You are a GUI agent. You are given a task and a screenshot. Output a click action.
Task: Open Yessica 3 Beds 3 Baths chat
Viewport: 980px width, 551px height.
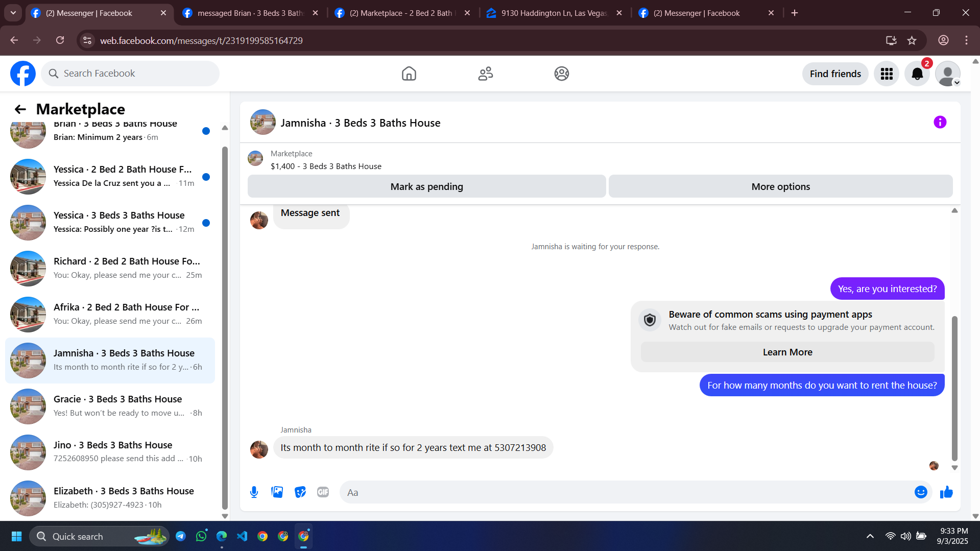[110, 223]
